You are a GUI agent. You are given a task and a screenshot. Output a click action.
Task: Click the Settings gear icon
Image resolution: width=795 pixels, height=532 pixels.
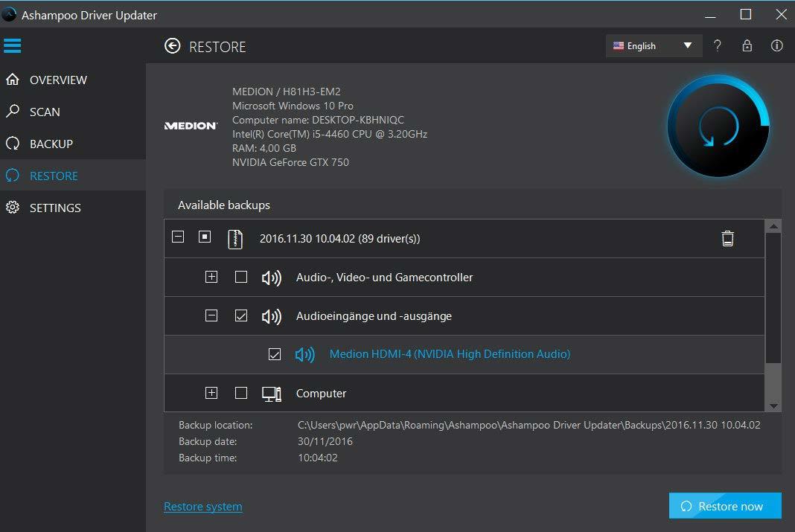tap(13, 208)
